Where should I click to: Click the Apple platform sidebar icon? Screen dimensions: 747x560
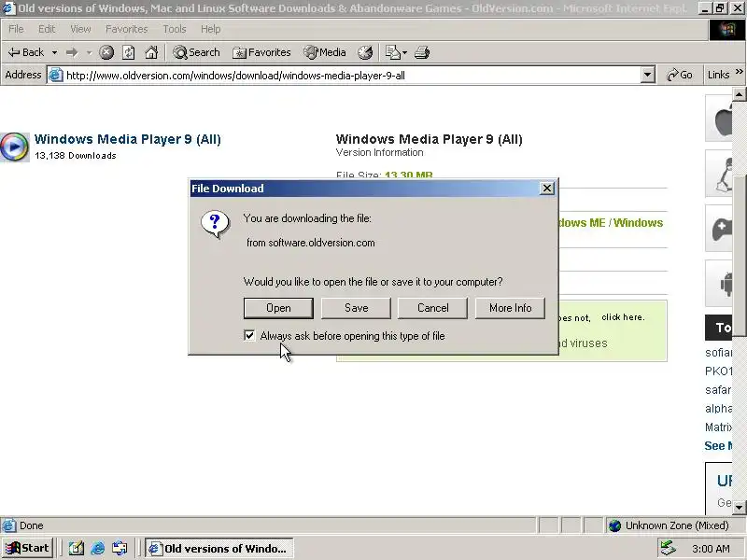719,119
